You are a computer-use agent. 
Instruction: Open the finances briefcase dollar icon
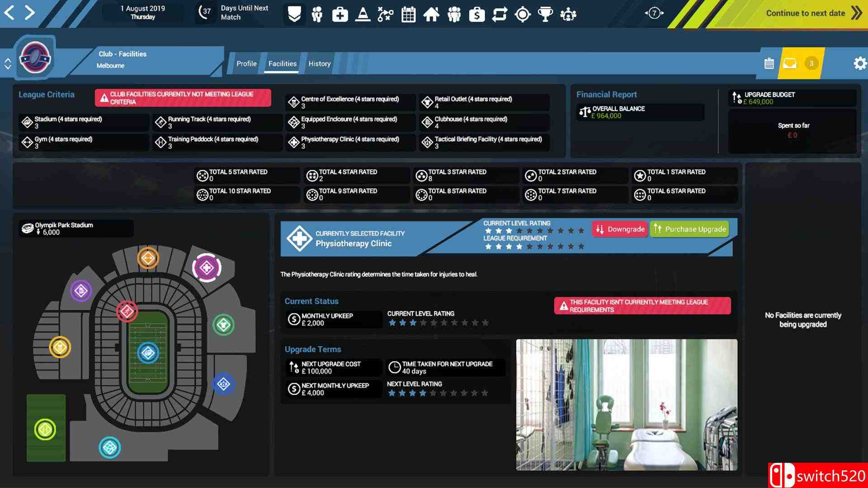476,14
